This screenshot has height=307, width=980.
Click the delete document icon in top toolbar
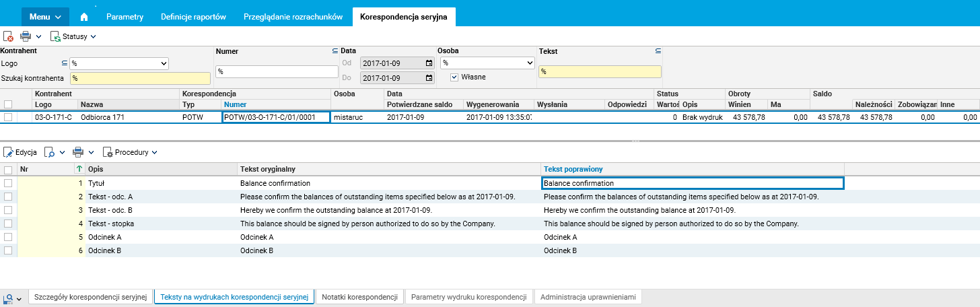point(8,36)
